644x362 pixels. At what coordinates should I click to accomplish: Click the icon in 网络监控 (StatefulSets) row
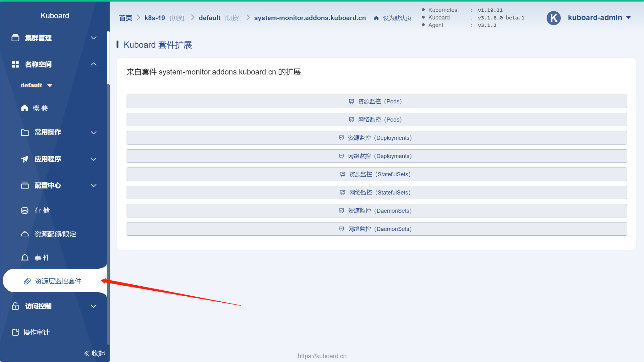[343, 192]
